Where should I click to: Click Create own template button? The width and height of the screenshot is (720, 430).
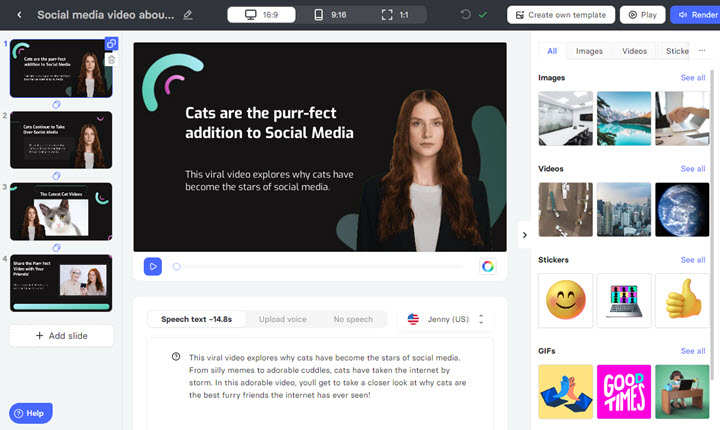point(561,15)
